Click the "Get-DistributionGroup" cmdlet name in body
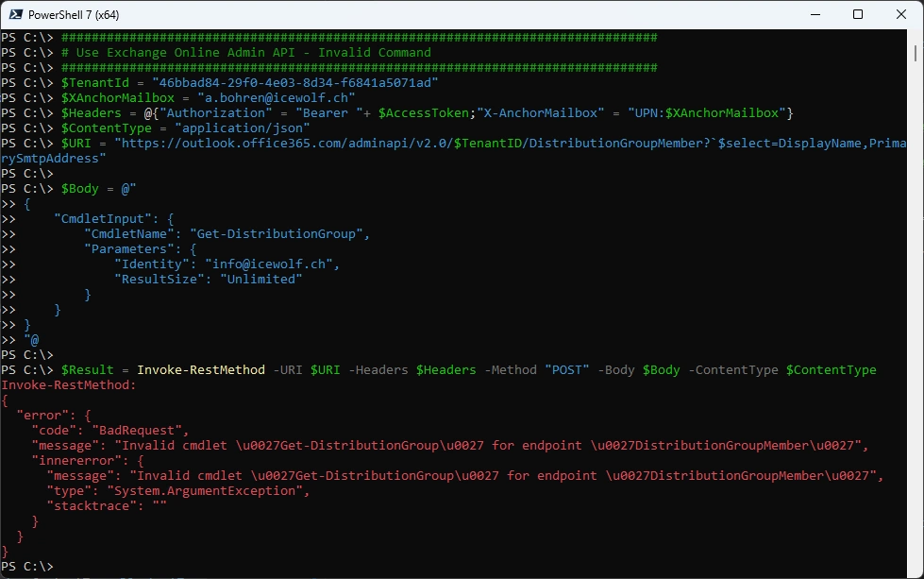Screen dimensions: 924x579 point(279,234)
